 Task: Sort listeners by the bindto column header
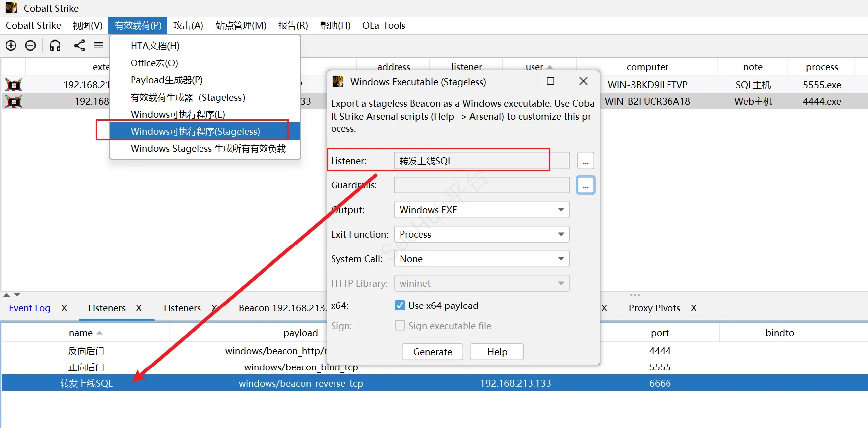click(x=779, y=333)
